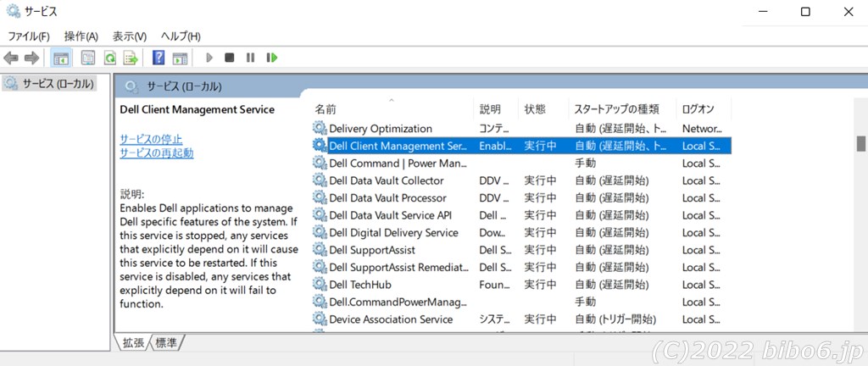The image size is (868, 366).
Task: Select the Delivery Optimization service name
Action: pyautogui.click(x=381, y=128)
